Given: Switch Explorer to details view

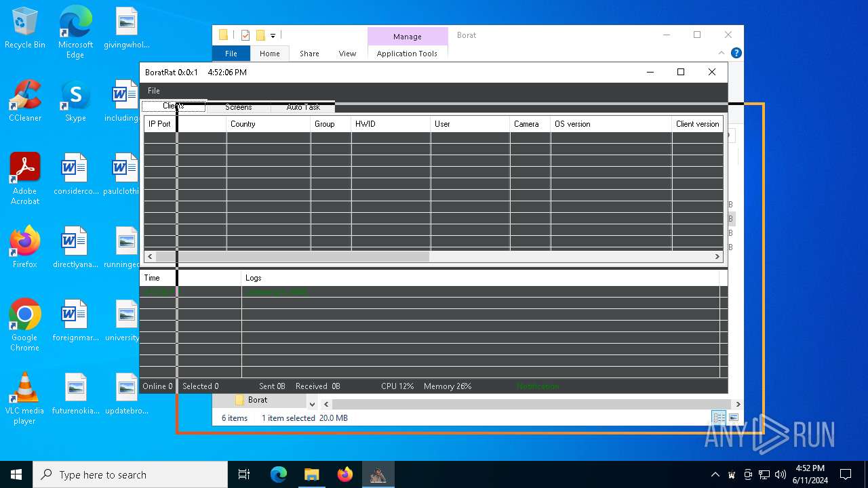Looking at the screenshot, I should coord(719,418).
